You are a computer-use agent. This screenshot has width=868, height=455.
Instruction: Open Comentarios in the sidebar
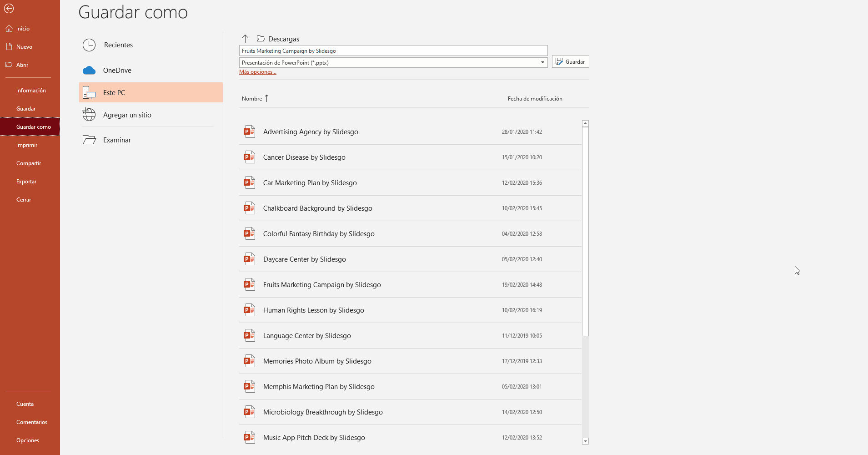30,422
